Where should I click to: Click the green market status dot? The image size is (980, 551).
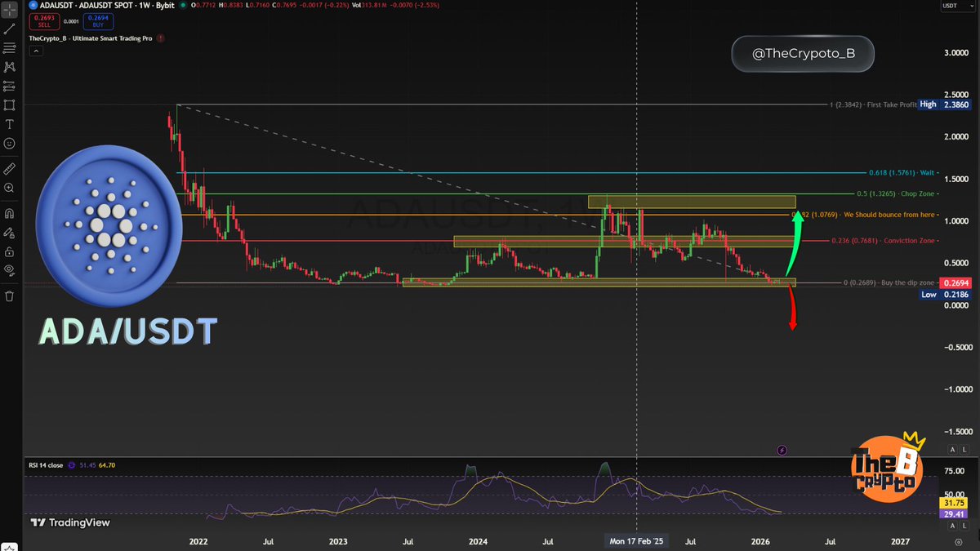point(183,6)
